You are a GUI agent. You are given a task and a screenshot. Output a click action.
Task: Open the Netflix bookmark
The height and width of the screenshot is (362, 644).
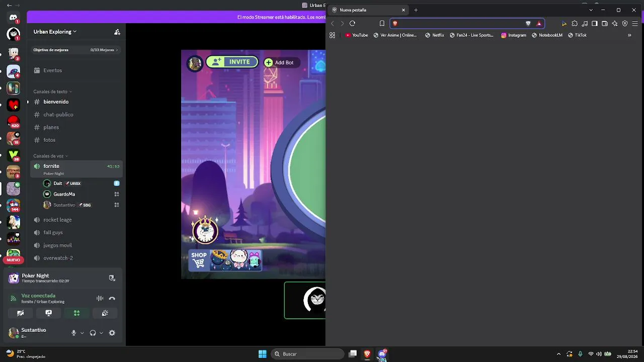[x=435, y=35]
